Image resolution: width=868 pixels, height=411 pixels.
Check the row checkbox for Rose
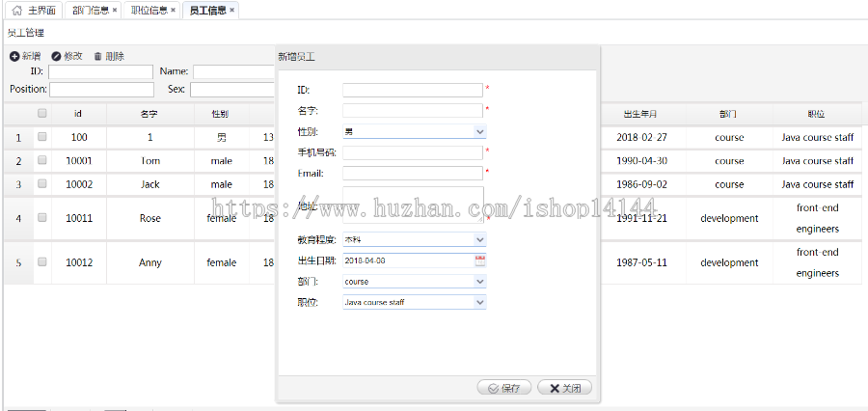tap(42, 218)
